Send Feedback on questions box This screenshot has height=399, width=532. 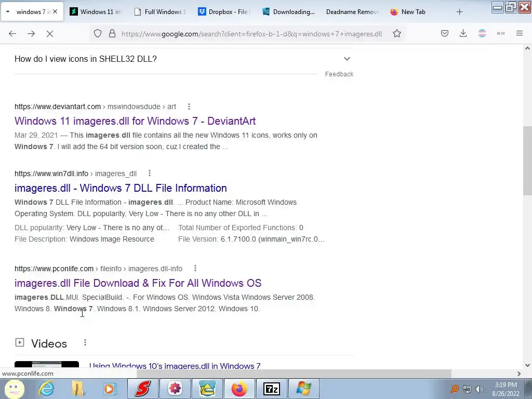[339, 74]
